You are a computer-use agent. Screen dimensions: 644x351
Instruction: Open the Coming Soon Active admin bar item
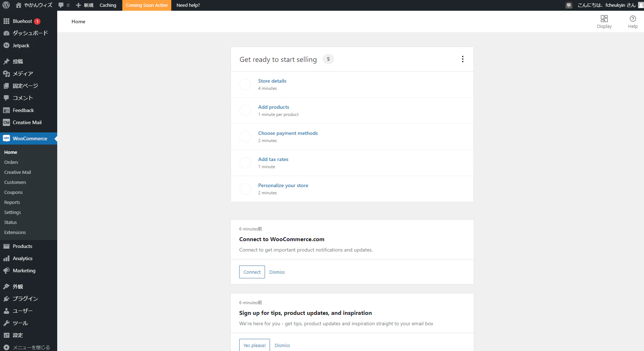point(147,5)
